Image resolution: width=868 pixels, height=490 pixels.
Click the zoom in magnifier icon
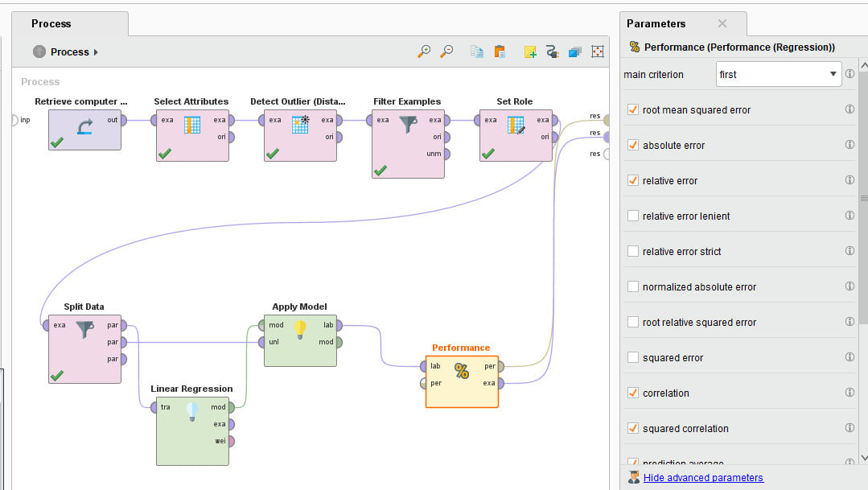coord(424,51)
